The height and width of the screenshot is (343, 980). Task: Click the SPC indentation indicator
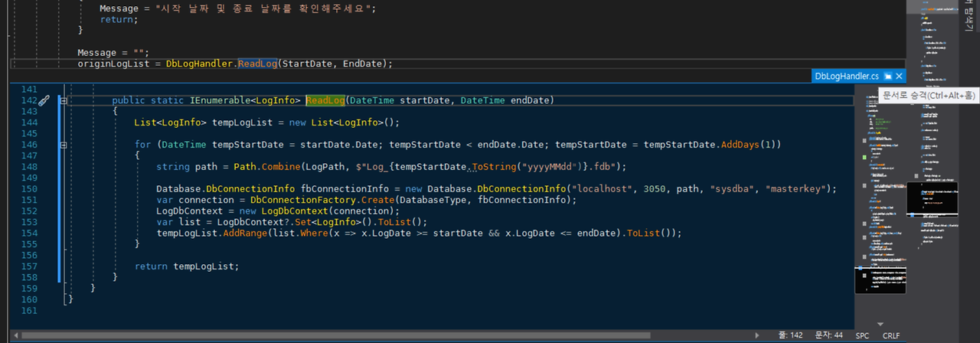pyautogui.click(x=862, y=335)
